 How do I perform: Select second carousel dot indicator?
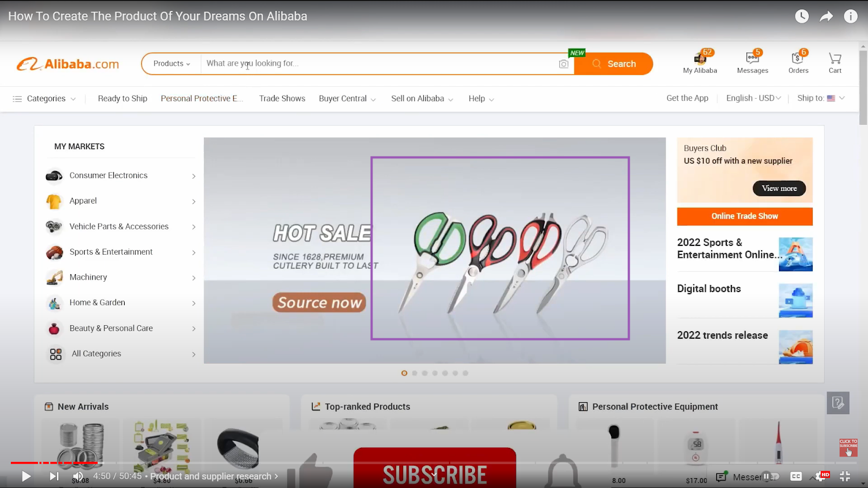414,373
